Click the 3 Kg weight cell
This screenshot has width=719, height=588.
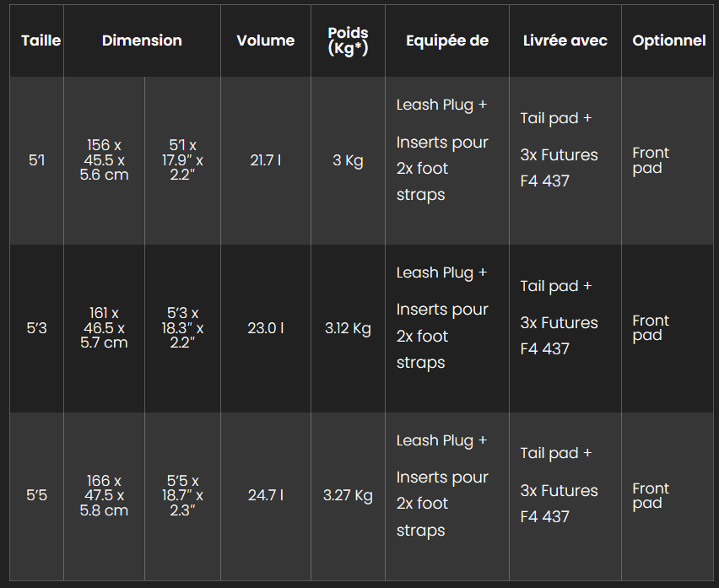(348, 160)
